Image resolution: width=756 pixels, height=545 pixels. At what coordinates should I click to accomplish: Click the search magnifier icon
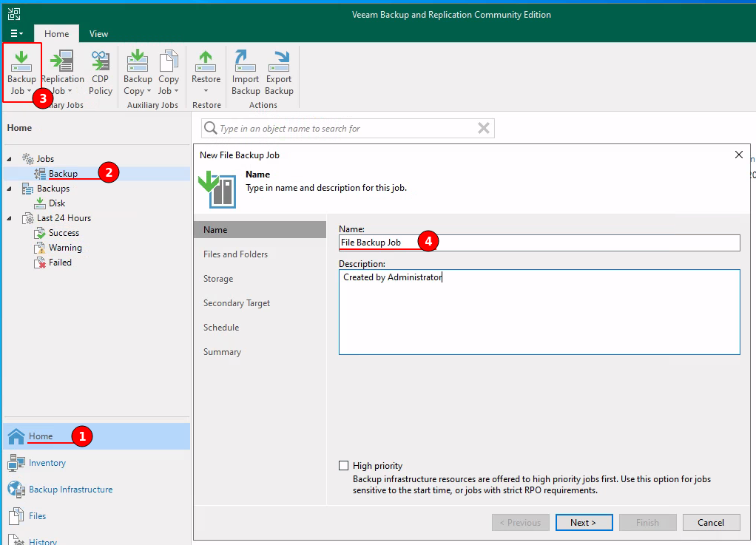pos(210,128)
